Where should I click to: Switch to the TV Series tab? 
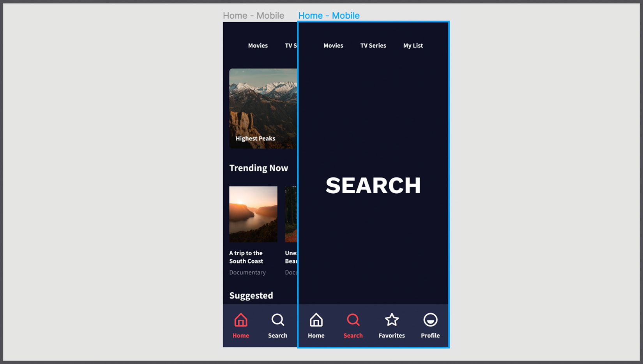point(373,46)
